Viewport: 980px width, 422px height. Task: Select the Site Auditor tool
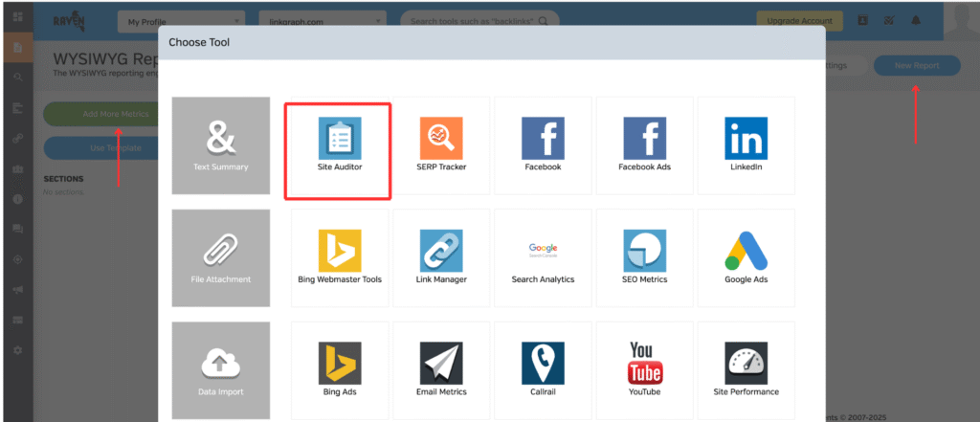pos(340,145)
